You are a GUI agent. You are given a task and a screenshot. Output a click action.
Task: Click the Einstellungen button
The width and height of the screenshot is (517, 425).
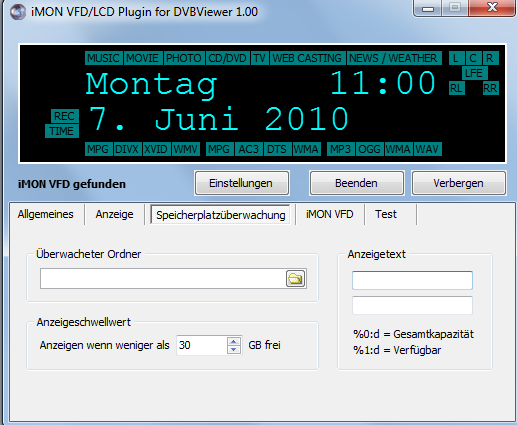[x=242, y=183]
